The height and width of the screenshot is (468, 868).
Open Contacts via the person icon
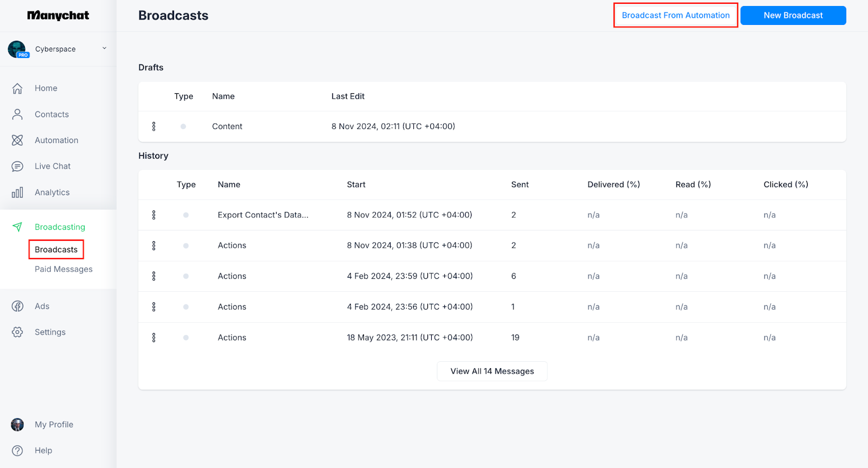click(x=17, y=114)
